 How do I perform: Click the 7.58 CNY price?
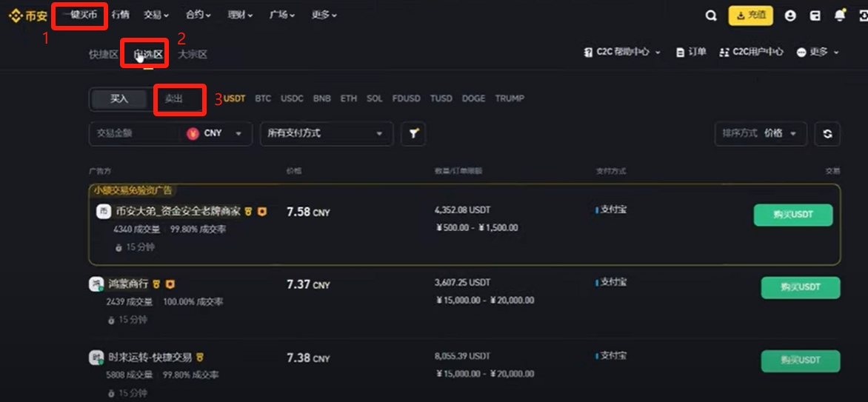(308, 212)
